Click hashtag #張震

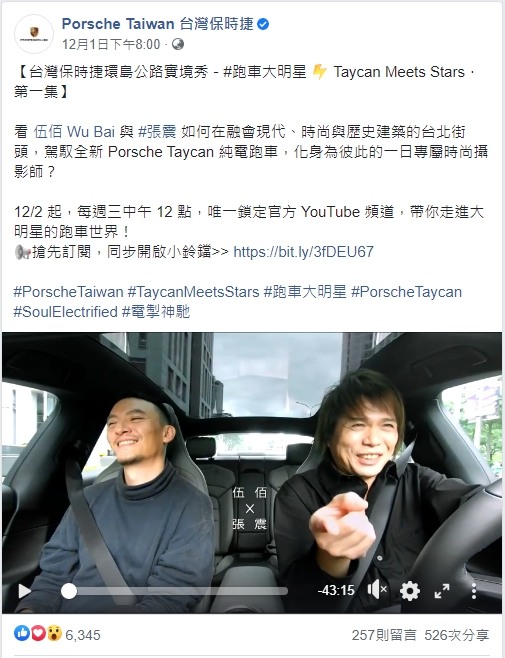pos(157,132)
